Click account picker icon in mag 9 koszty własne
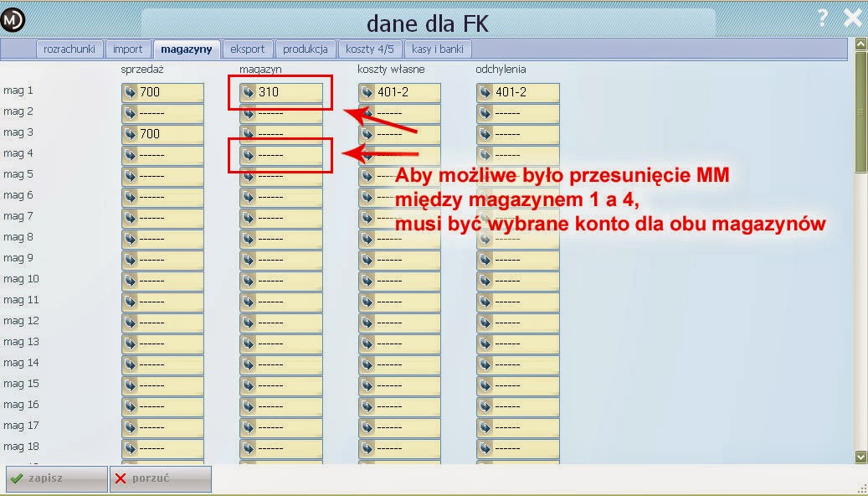The width and height of the screenshot is (868, 496). 367,260
